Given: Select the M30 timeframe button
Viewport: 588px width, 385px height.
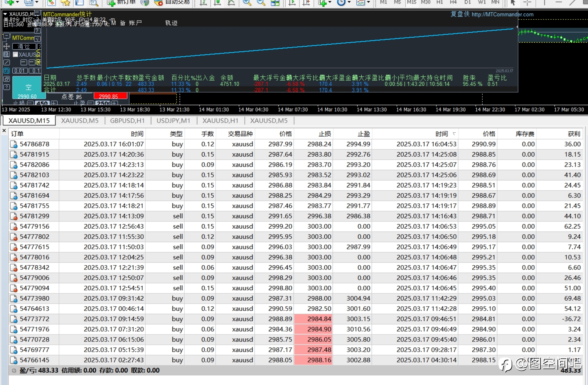Looking at the screenshot, I should [x=426, y=2].
